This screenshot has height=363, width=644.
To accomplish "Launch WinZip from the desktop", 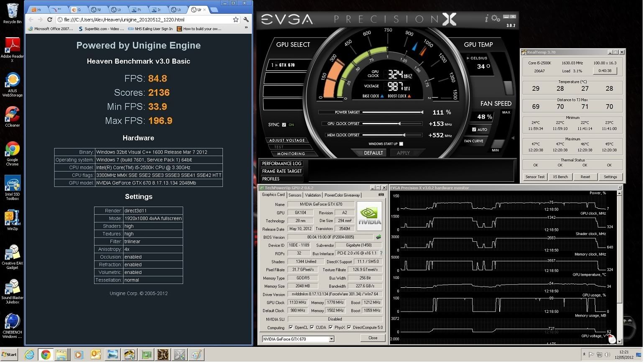I will [x=12, y=220].
